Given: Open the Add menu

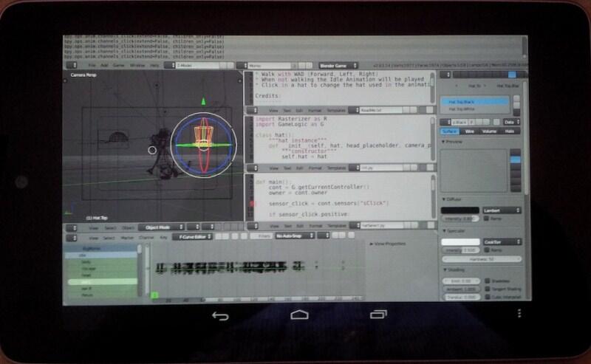Looking at the screenshot, I should [104, 65].
